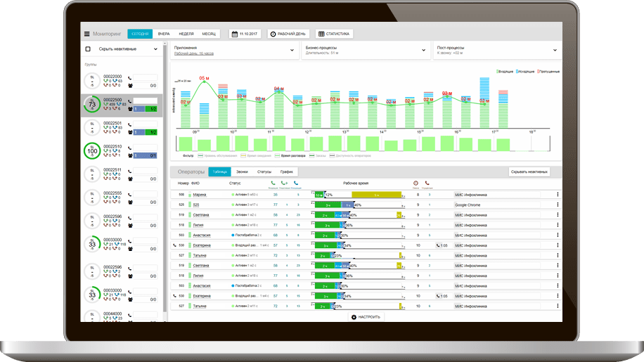Click the Настроить settings button
The width and height of the screenshot is (644, 362).
click(366, 317)
